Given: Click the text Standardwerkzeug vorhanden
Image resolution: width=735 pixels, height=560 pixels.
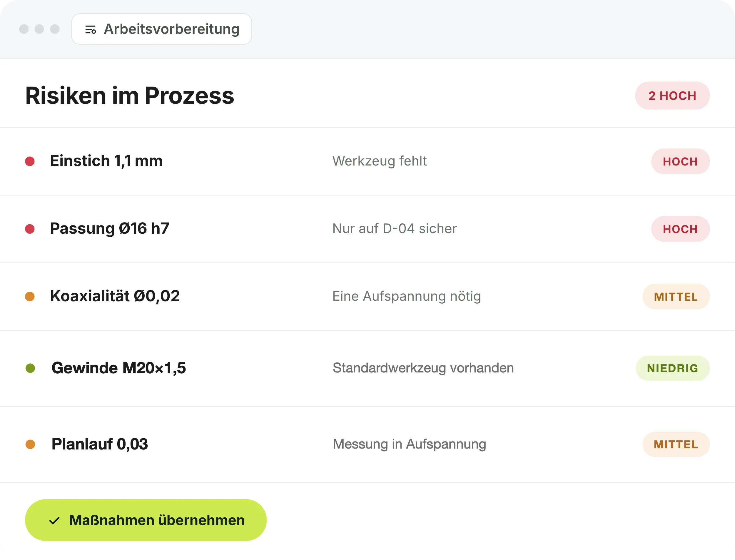Looking at the screenshot, I should coord(423,368).
